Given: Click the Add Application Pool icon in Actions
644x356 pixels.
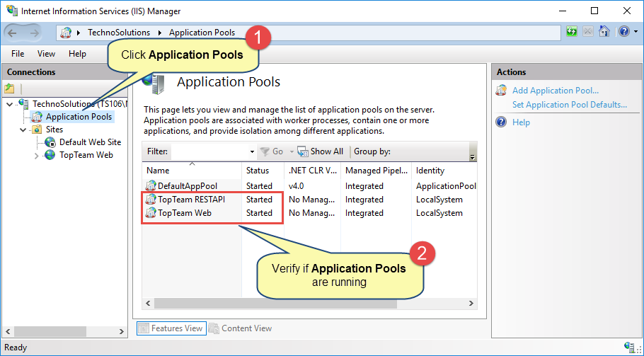Looking at the screenshot, I should click(501, 91).
